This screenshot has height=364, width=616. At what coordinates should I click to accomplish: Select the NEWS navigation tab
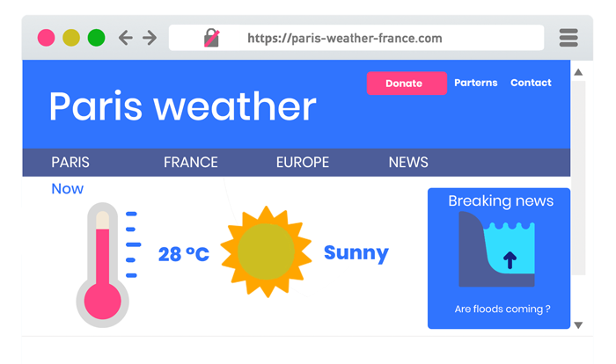point(408,162)
